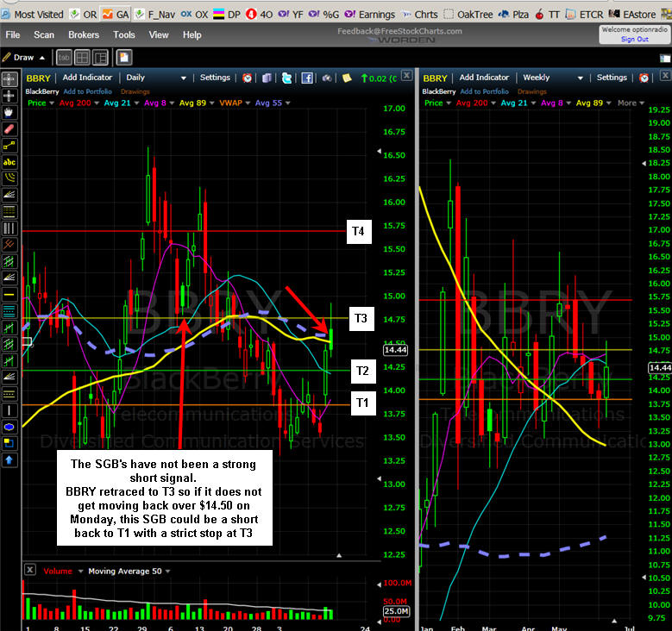Open alarm clock alert on daily chart

[248, 78]
